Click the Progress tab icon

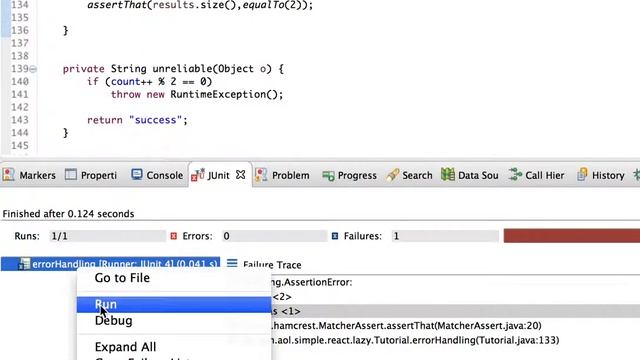click(x=328, y=176)
